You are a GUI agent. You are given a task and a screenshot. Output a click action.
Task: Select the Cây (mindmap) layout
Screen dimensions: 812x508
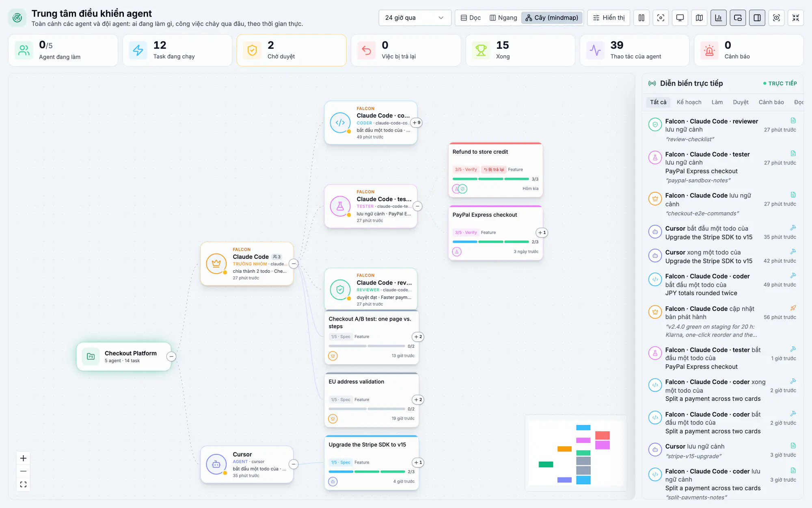pos(552,18)
